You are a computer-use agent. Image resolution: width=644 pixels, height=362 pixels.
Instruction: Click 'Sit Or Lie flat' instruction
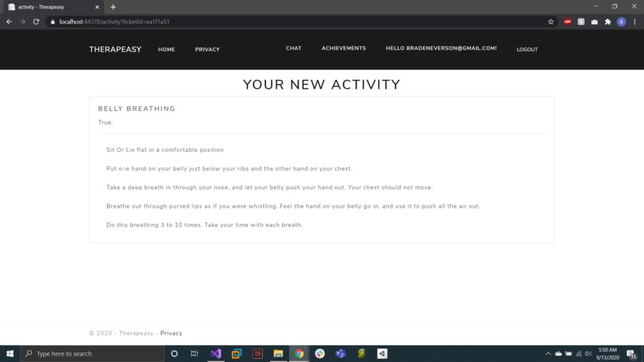(165, 150)
